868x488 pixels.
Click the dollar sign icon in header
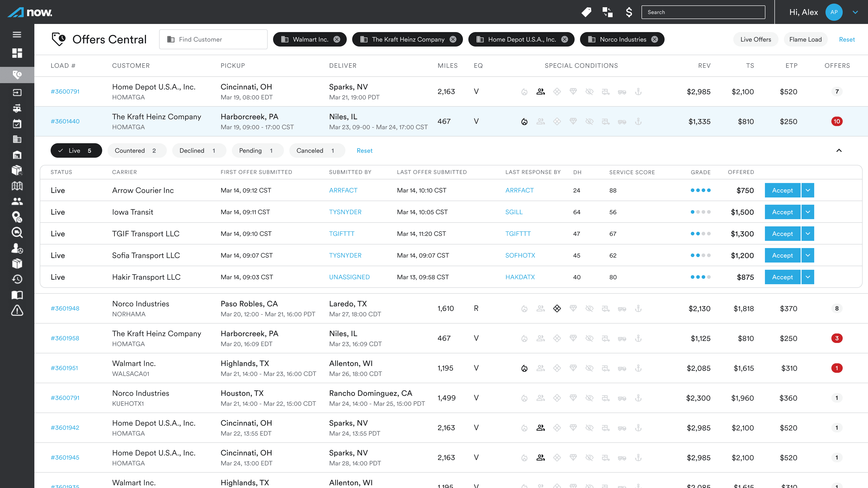click(x=629, y=12)
